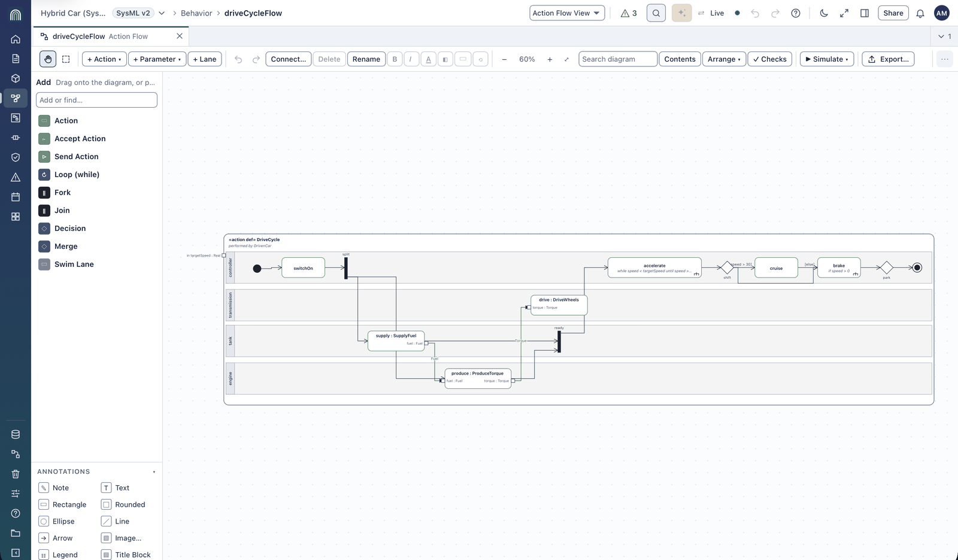Go to Behavior in the breadcrumb
Screen dimensions: 958x560
[x=196, y=13]
